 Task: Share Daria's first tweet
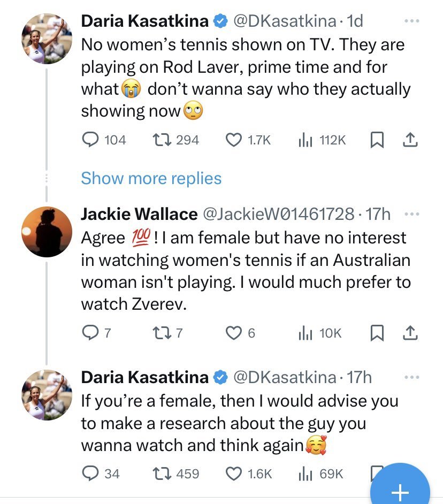(409, 140)
